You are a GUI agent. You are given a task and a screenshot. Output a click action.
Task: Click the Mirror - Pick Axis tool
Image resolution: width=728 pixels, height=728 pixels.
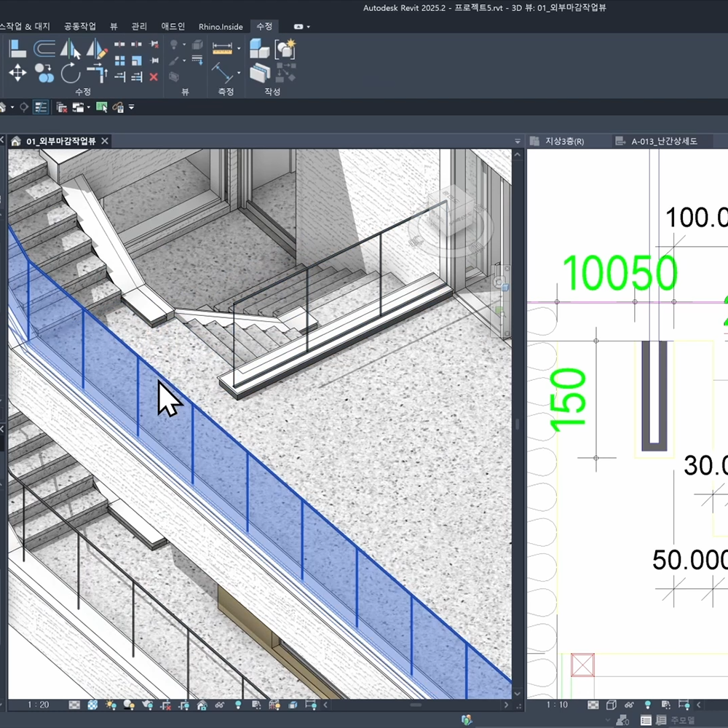(71, 50)
